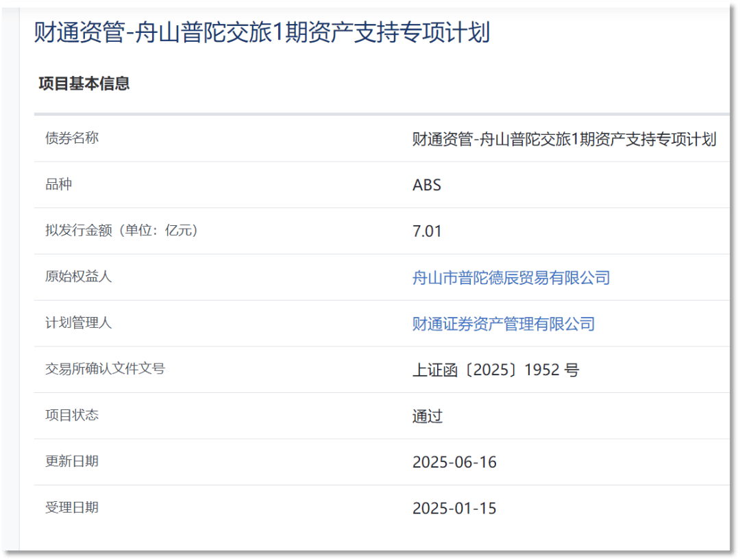The width and height of the screenshot is (740, 560).
Task: Click the 项目状态 row label
Action: tap(72, 415)
